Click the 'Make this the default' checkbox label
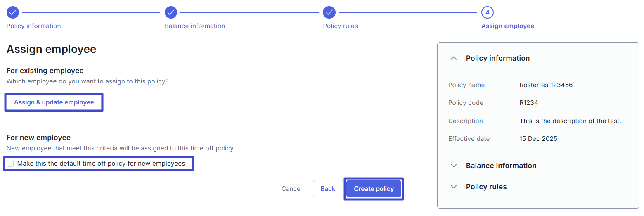The width and height of the screenshot is (644, 216). (x=101, y=164)
